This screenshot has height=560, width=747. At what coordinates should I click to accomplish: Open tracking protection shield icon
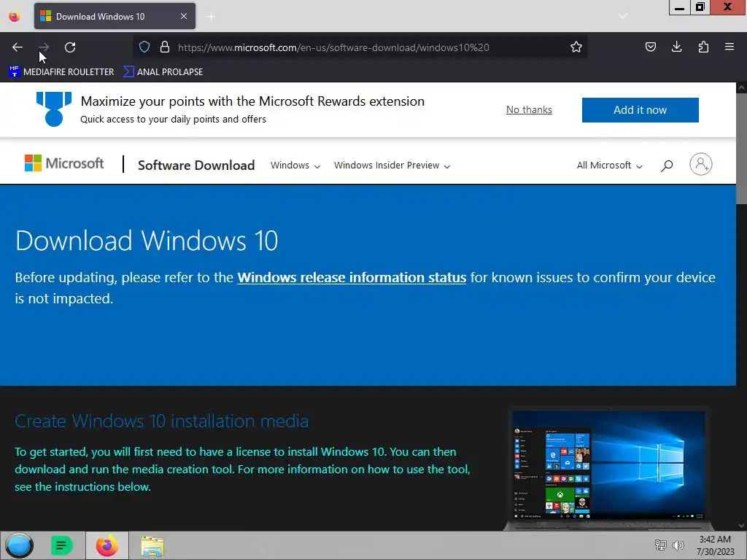[x=144, y=47]
